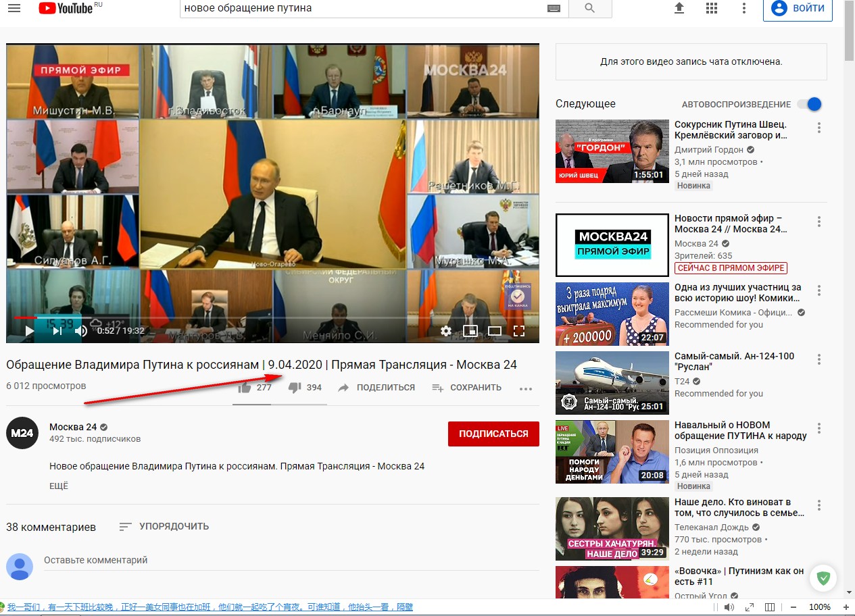Go to the YouTube home logo
Image resolution: width=855 pixels, height=616 pixels.
pyautogui.click(x=66, y=8)
